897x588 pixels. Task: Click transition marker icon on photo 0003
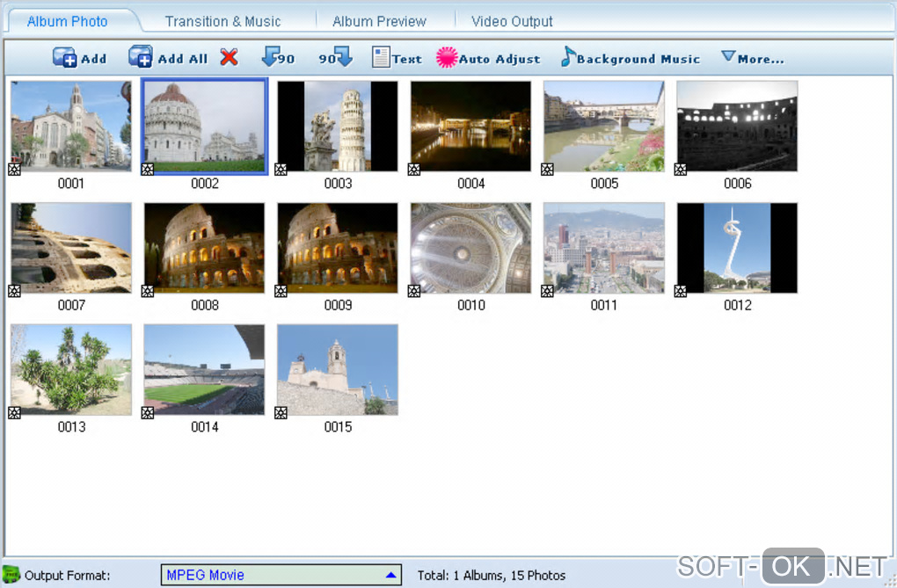(x=281, y=170)
